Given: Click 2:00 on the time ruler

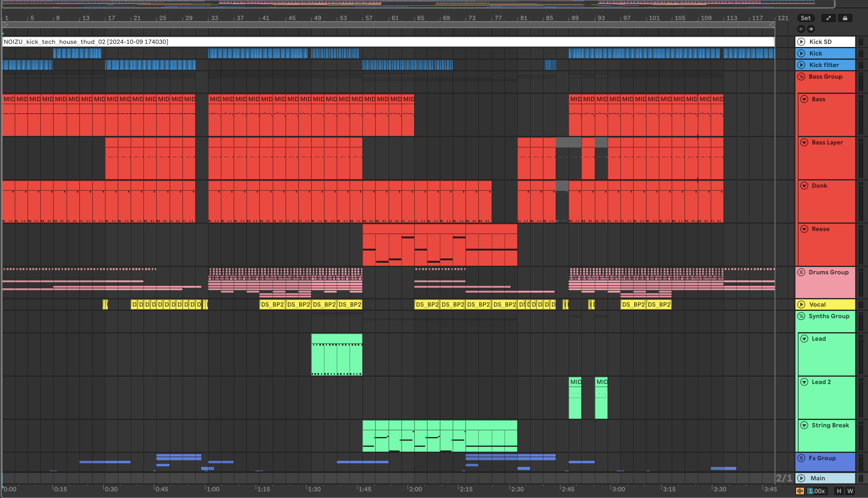Looking at the screenshot, I should (415, 489).
